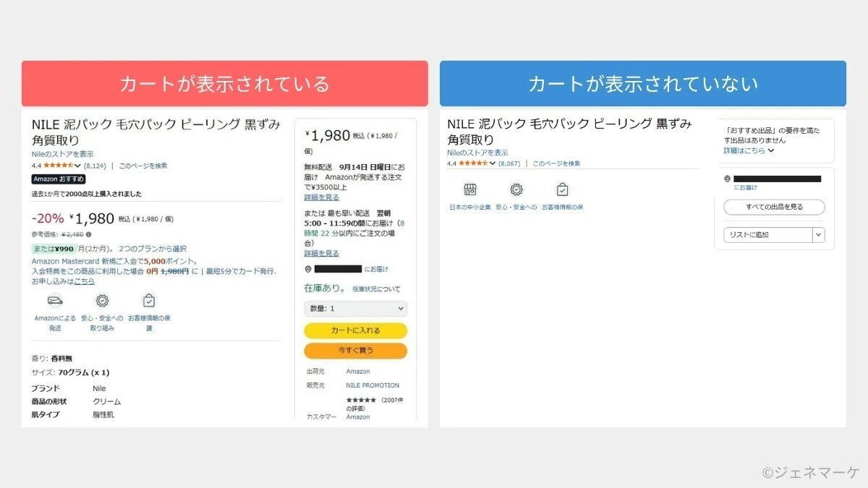Click the Amazon おすすめ badge

click(59, 179)
